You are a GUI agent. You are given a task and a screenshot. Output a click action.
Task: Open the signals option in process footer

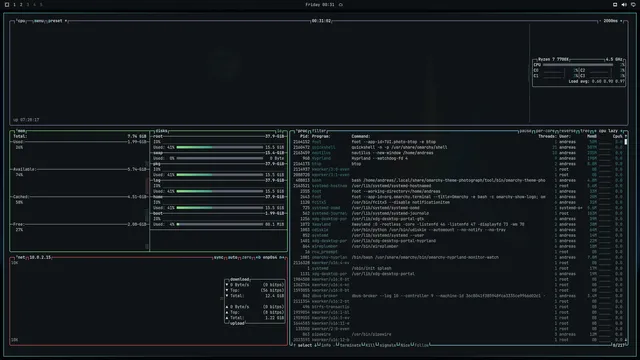387,345
